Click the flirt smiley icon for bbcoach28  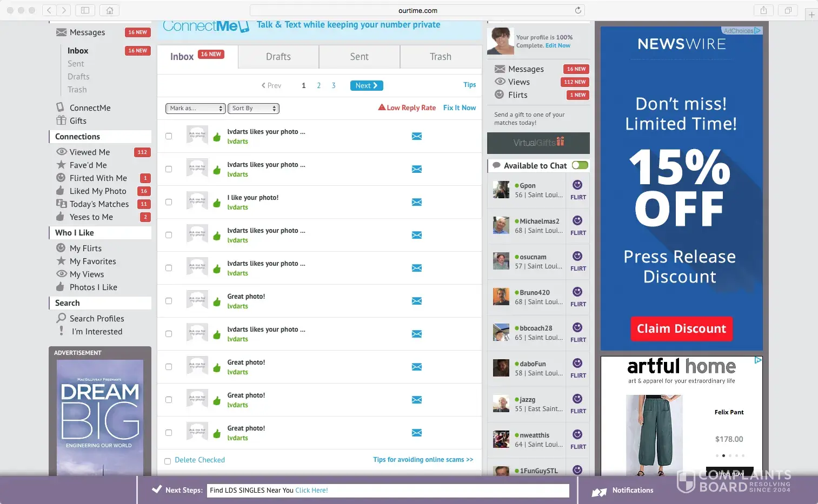tap(577, 327)
